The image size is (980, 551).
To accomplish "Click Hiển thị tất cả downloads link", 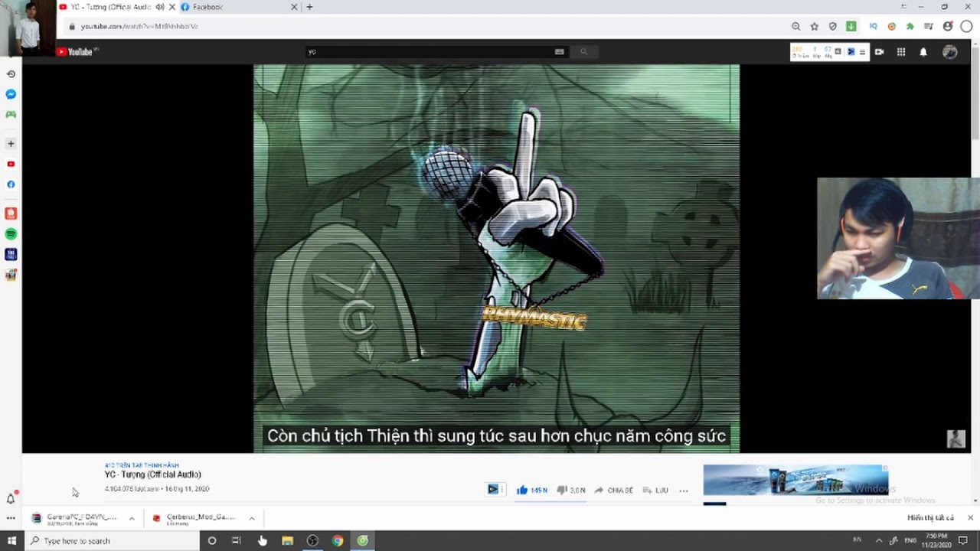I will pyautogui.click(x=930, y=518).
